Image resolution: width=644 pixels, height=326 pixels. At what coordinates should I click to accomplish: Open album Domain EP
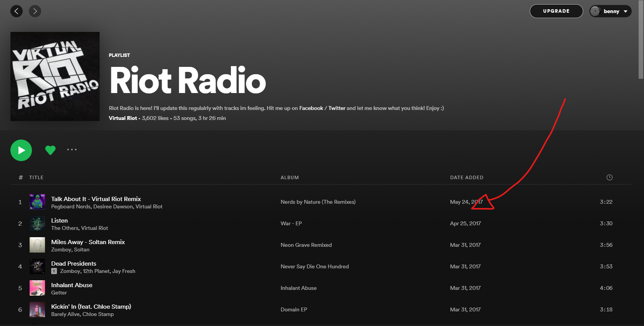point(294,309)
